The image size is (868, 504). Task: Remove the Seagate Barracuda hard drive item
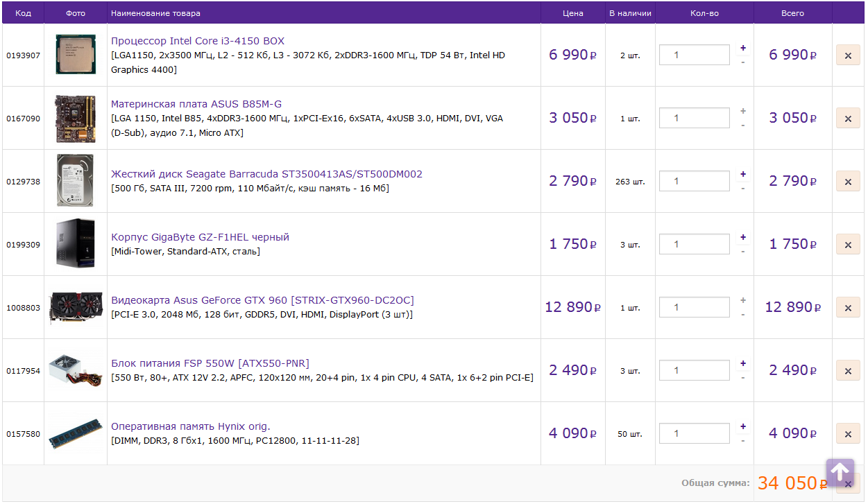click(x=847, y=182)
